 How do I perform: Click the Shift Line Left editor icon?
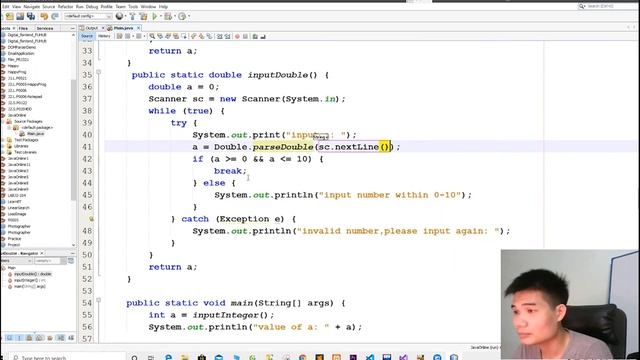(x=219, y=36)
